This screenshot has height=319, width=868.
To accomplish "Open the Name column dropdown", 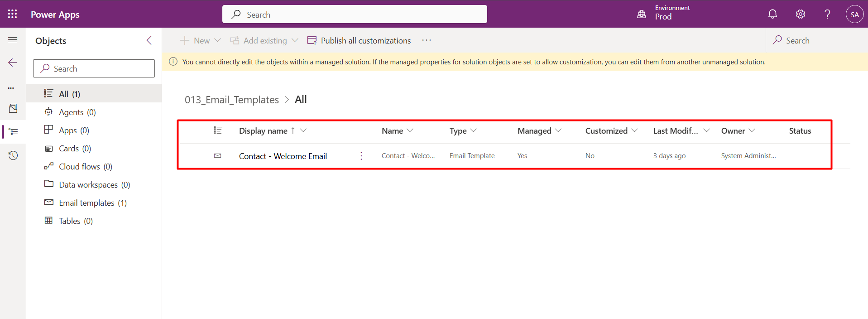I will coord(410,130).
